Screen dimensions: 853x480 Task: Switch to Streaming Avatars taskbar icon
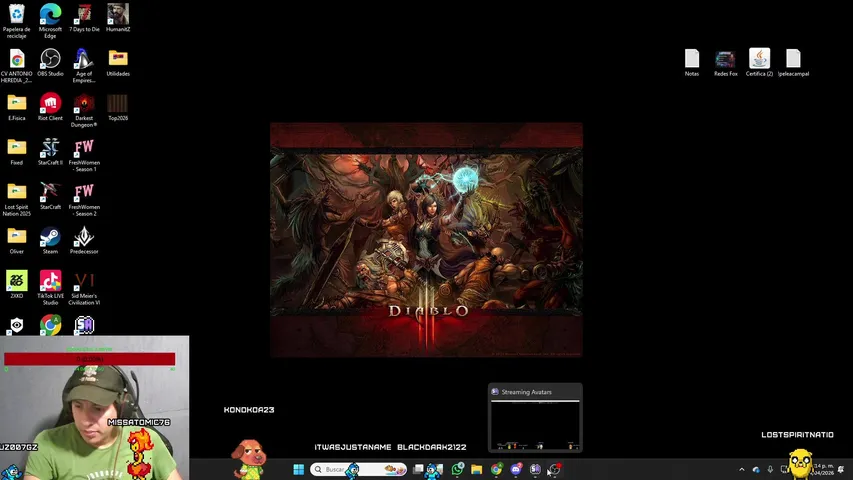535,469
